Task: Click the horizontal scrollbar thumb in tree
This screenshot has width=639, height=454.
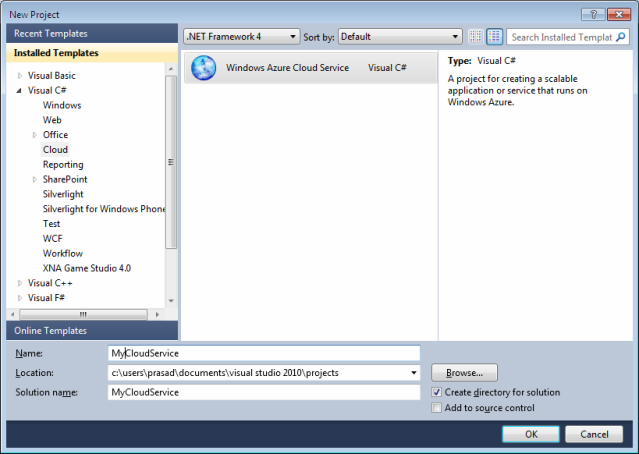Action: click(83, 315)
